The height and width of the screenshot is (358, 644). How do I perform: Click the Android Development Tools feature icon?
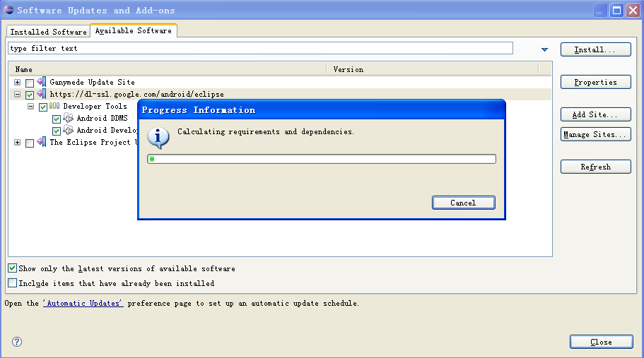click(68, 130)
